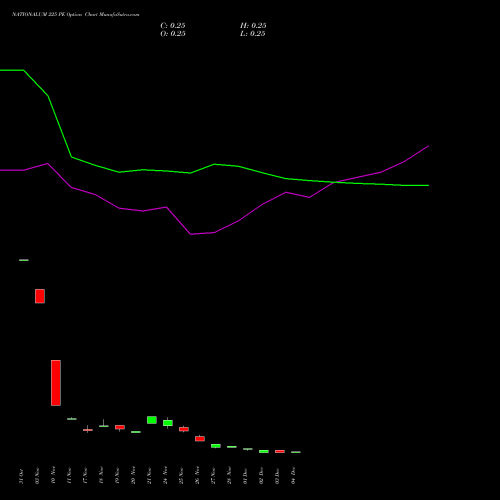Click the low value L: 0.25
The width and height of the screenshot is (500, 500).
tap(253, 34)
